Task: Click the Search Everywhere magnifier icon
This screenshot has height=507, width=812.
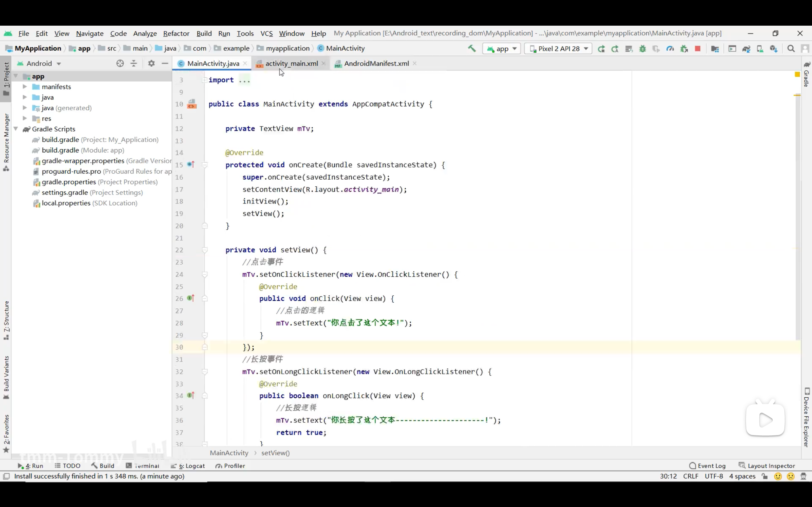Action: pyautogui.click(x=791, y=48)
